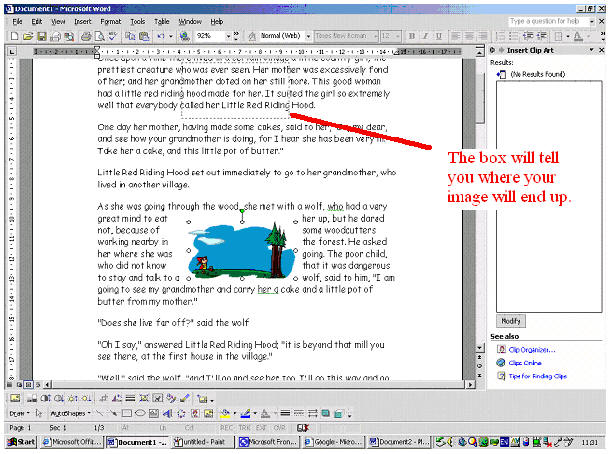
Task: Click the Print icon in the toolbar
Action: click(x=85, y=36)
